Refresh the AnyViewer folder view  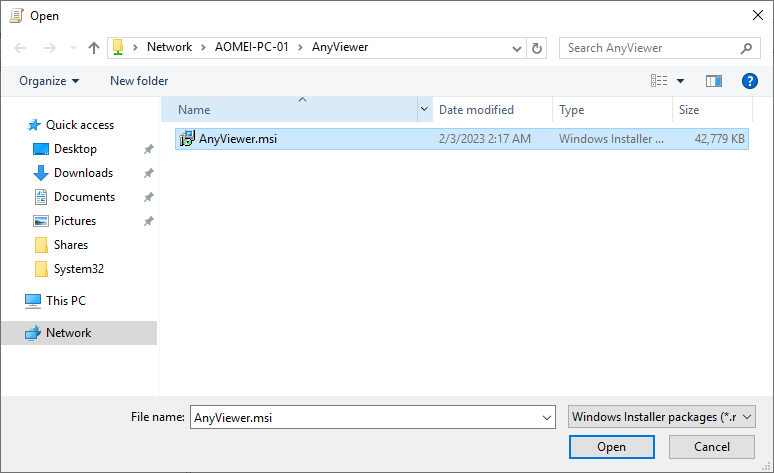point(538,48)
